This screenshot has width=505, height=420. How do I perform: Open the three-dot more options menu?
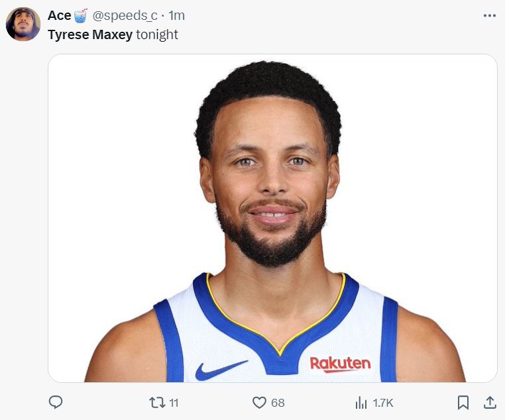[x=490, y=15]
